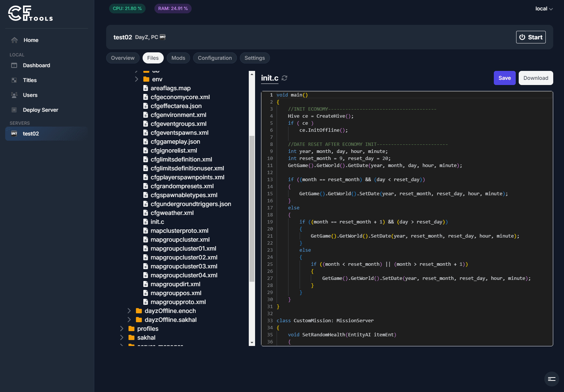Click the env folder icon
564x392 pixels.
(146, 79)
